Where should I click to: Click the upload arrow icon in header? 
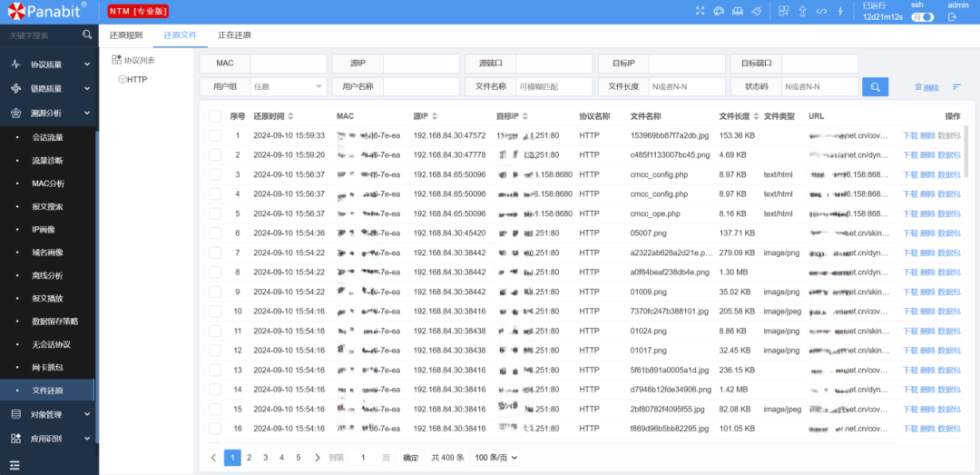[x=802, y=11]
